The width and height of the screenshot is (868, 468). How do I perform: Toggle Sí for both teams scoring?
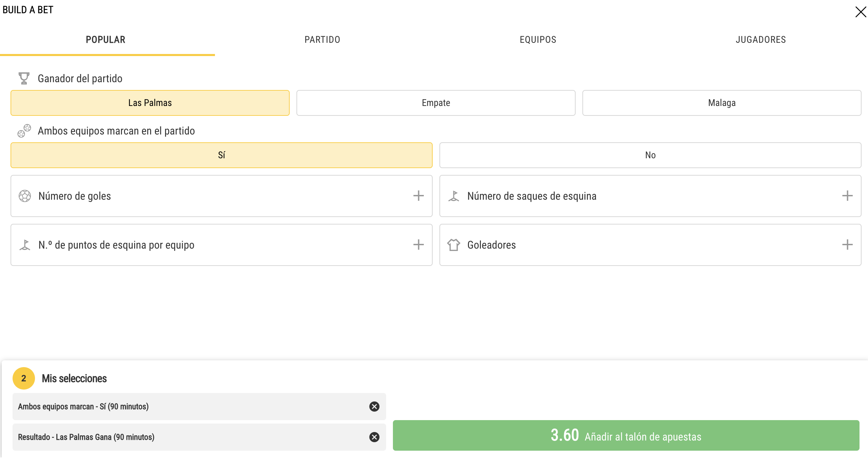click(221, 155)
